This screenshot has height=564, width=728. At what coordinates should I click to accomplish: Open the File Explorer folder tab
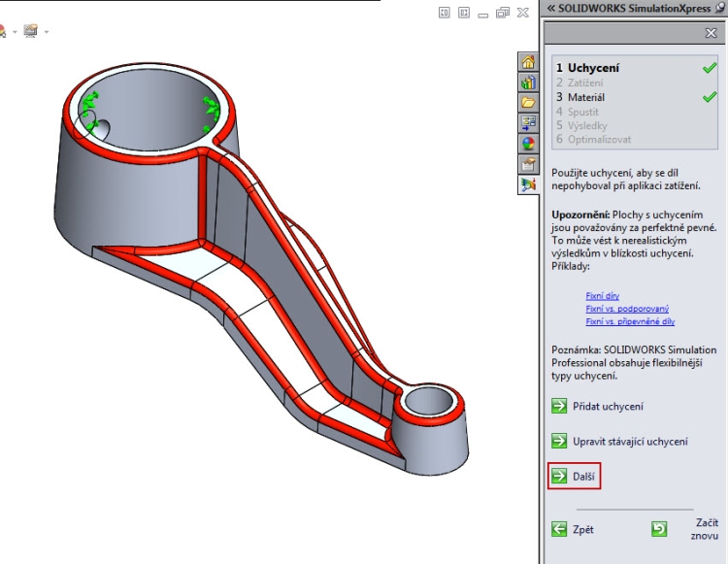point(528,103)
